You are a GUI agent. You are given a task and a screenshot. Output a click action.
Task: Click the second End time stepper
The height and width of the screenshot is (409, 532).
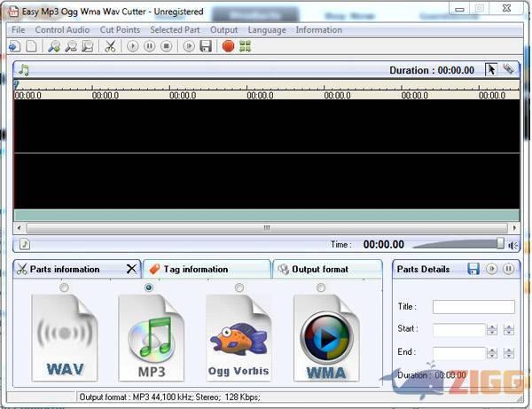coord(509,353)
